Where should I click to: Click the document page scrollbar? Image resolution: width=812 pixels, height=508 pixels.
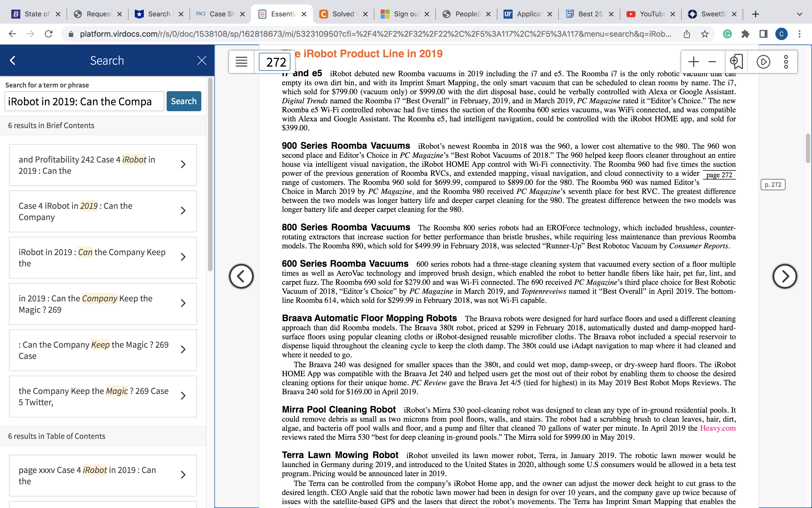pos(808,148)
